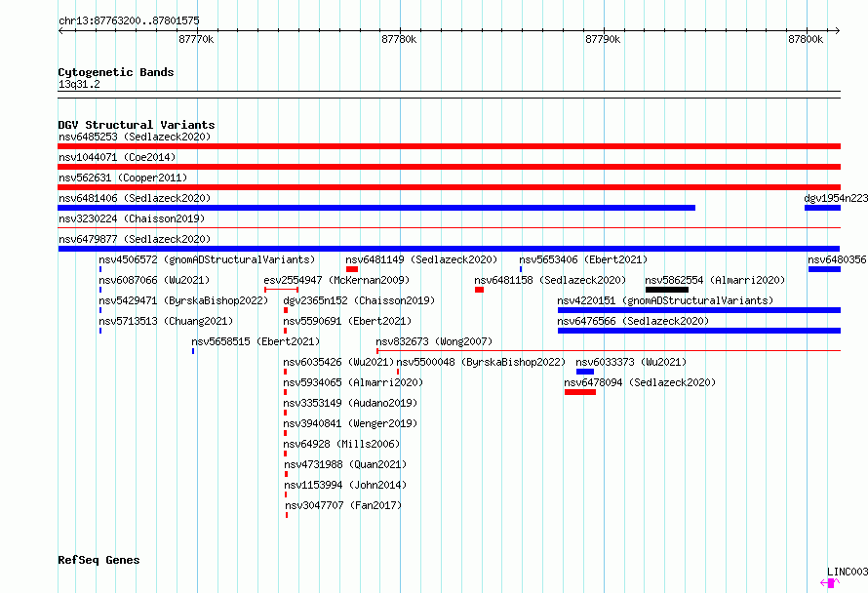Viewport: 868px width, 593px height.
Task: Click the 87800k ruler tick label
Action: (x=806, y=39)
